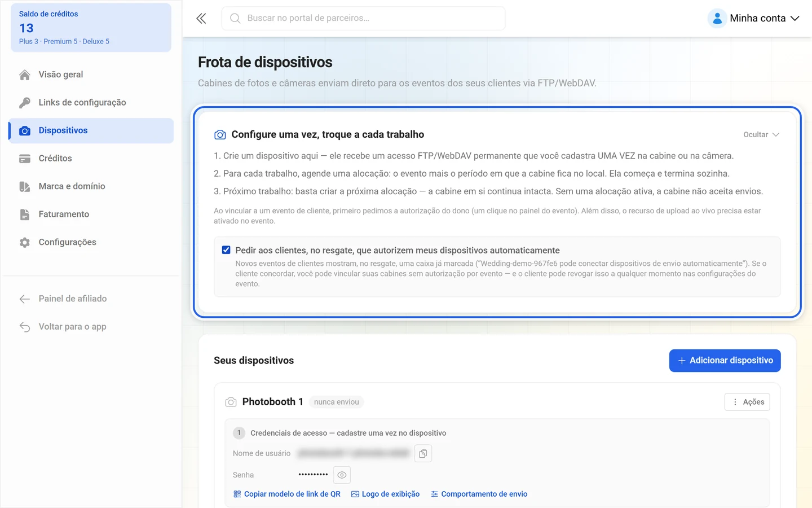Open Configurações in the sidebar

pos(91,242)
